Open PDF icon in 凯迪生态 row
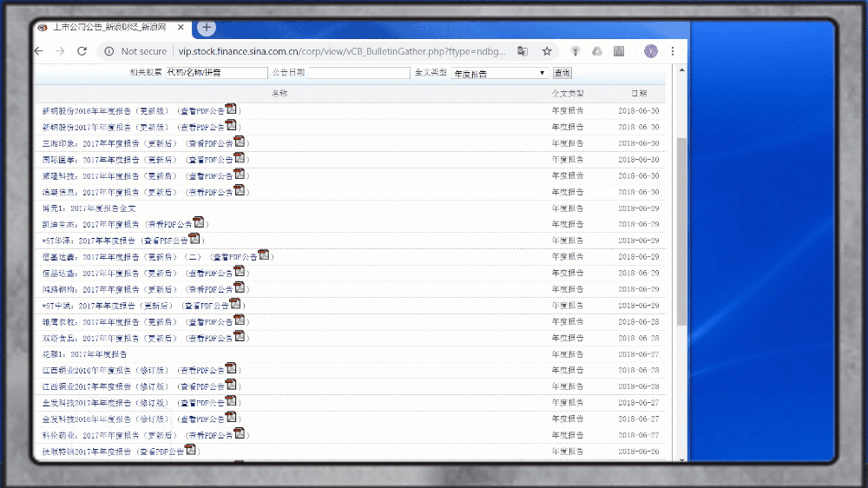 (x=199, y=222)
